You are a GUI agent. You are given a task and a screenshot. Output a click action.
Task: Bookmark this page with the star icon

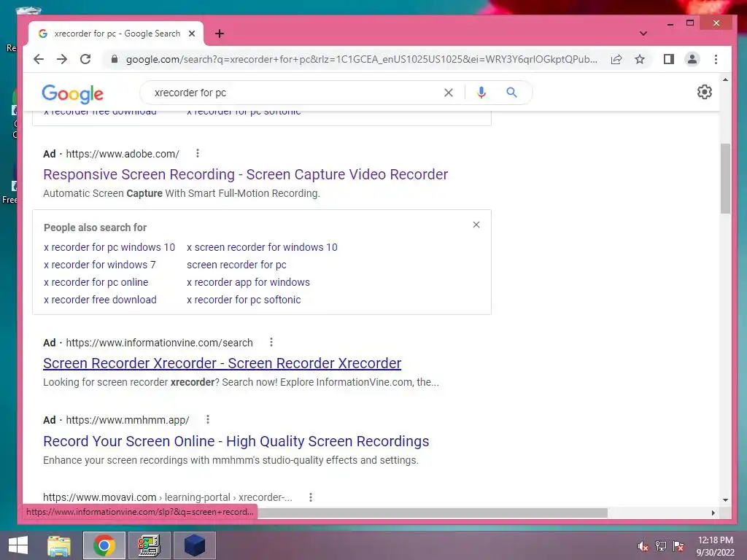640,59
